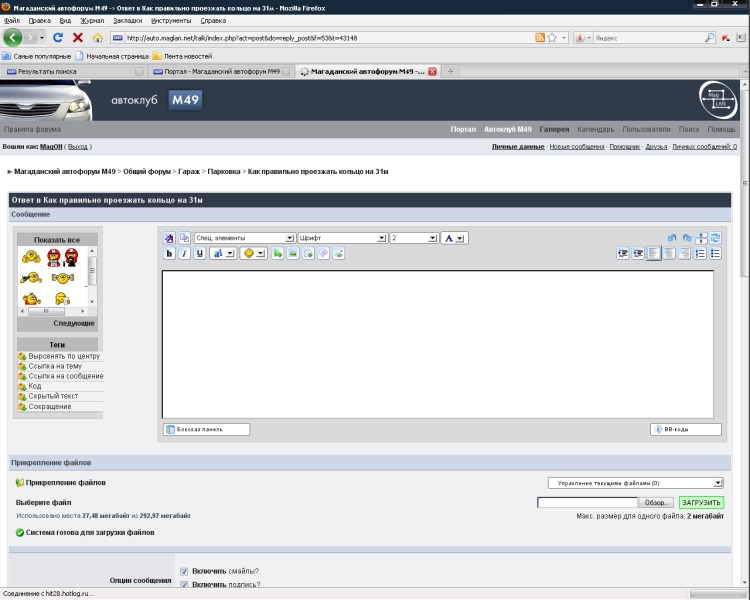This screenshot has width=750, height=600.
Task: Apply italic formatting in the editor
Action: pyautogui.click(x=185, y=254)
